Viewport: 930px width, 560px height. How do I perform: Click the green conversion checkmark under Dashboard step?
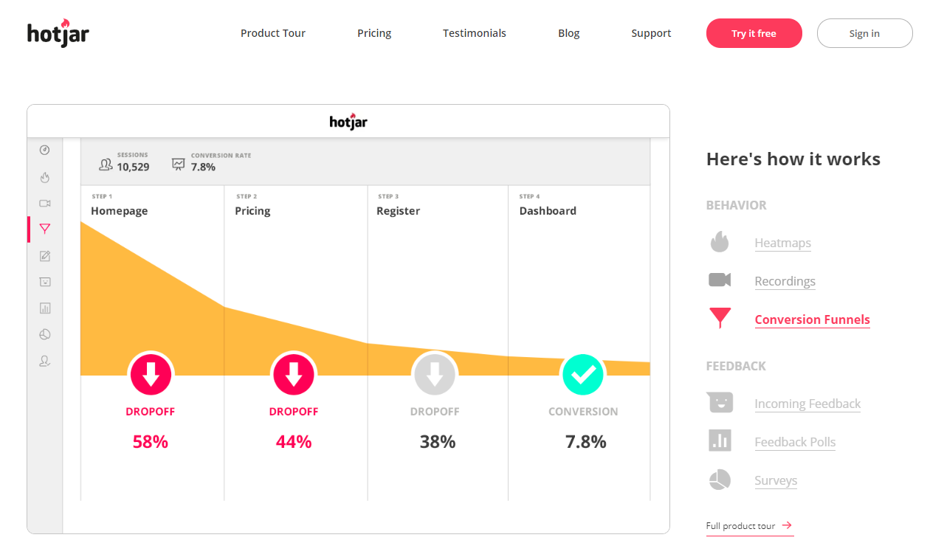583,375
